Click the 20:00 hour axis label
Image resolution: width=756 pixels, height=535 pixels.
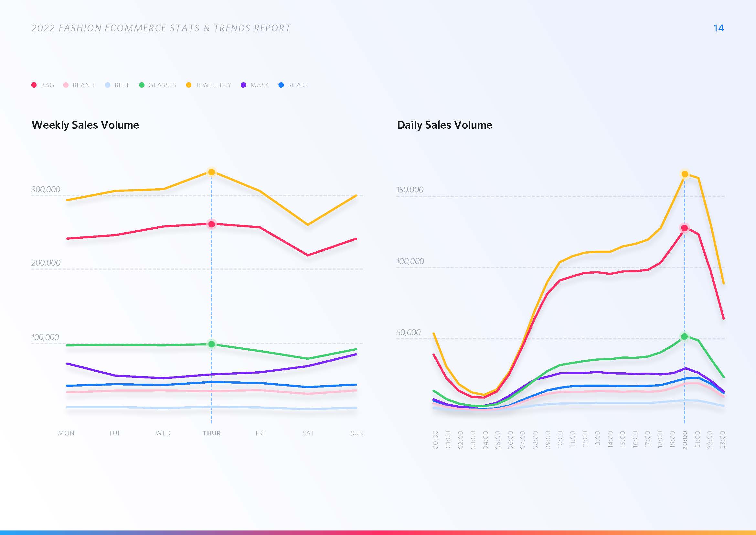685,440
